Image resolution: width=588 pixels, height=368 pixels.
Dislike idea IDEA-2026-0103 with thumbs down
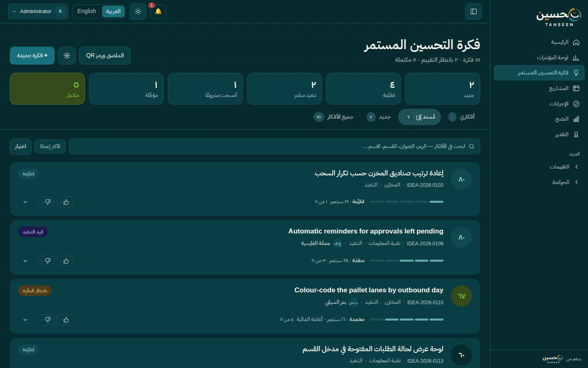(x=47, y=202)
